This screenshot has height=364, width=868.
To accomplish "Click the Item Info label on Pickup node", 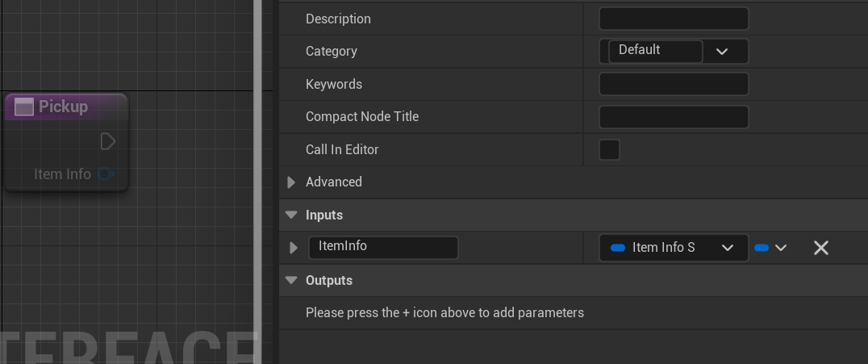I will [62, 174].
